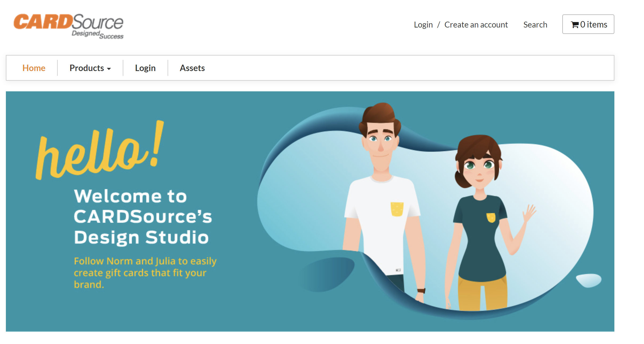
Task: Open the Assets menu item
Action: 192,68
